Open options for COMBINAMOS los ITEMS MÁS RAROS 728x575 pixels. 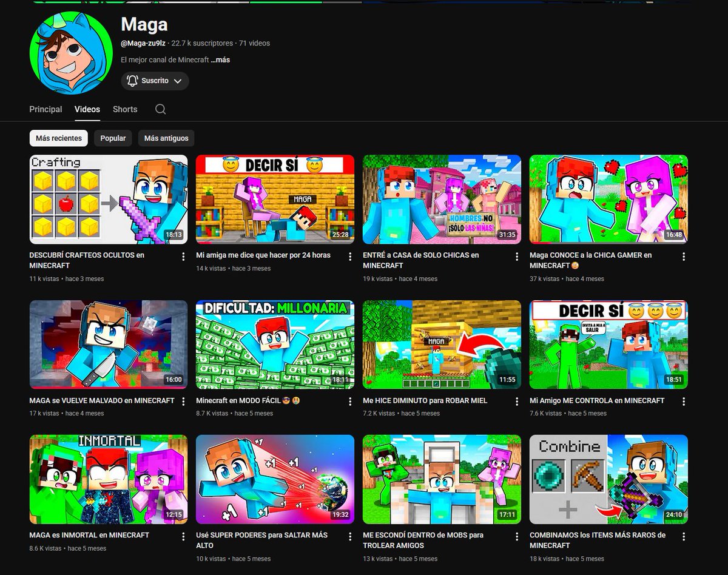tap(684, 536)
